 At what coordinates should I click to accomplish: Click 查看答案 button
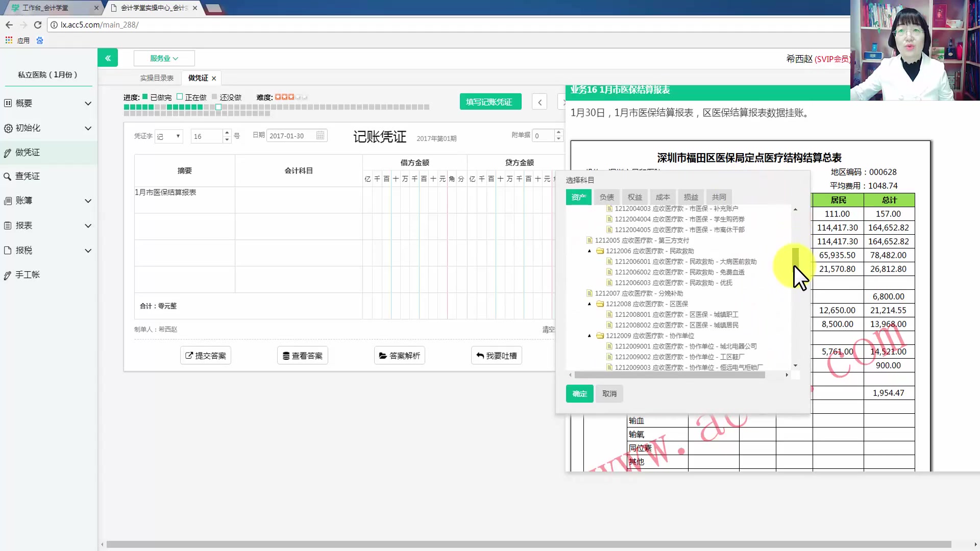click(303, 356)
